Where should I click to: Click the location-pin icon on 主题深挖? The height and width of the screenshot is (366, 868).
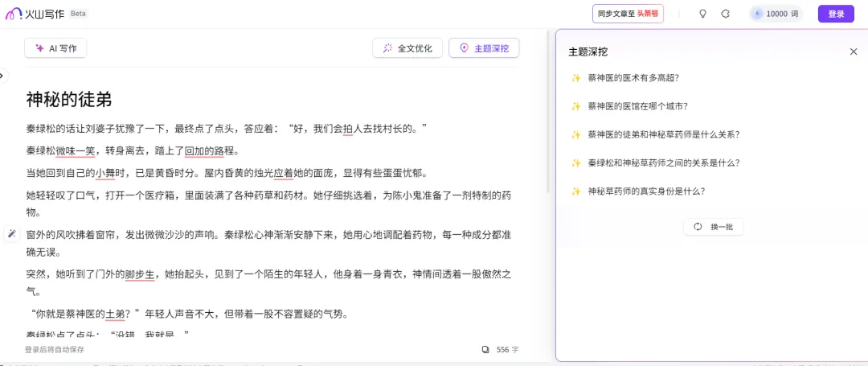(x=464, y=48)
